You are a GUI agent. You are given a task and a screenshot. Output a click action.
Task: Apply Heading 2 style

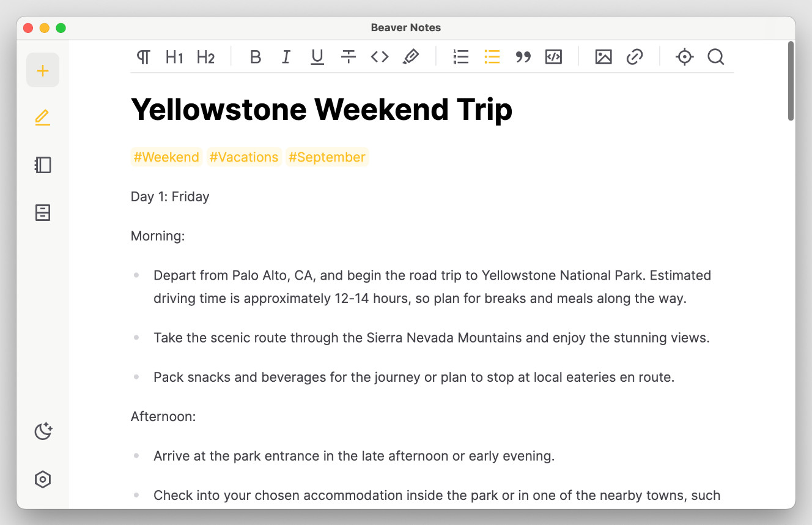[205, 58]
